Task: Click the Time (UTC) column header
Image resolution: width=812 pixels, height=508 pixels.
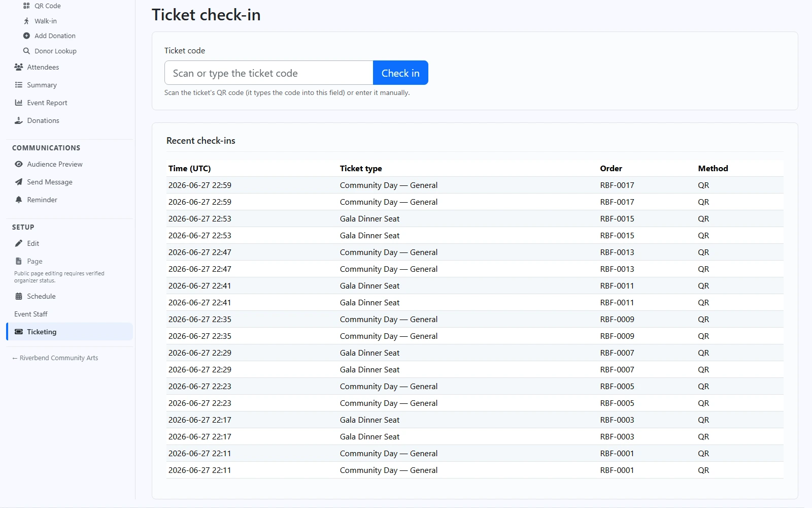Action: (189, 168)
